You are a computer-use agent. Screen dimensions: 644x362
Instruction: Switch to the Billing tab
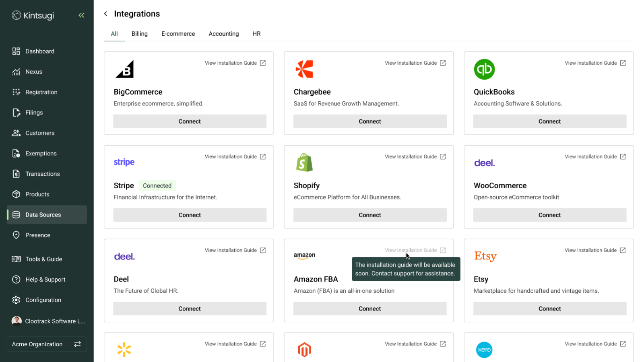coord(140,34)
